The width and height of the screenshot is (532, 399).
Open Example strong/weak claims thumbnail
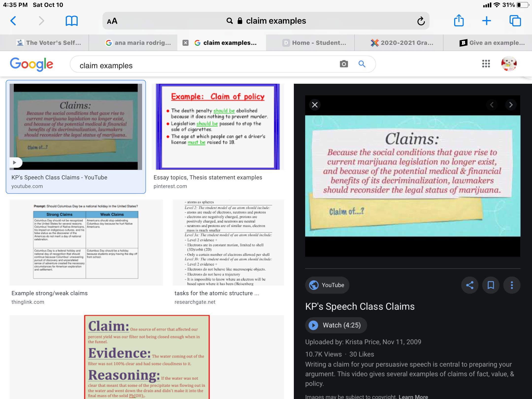click(86, 243)
